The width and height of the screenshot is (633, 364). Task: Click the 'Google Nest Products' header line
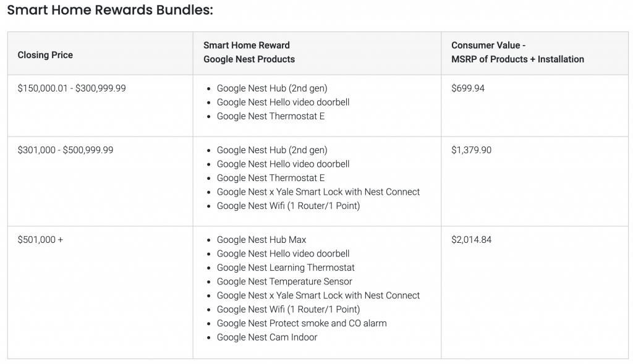tap(249, 59)
